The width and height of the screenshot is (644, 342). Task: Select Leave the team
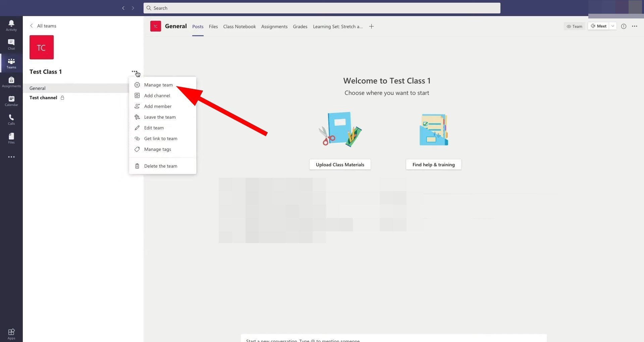tap(163, 117)
